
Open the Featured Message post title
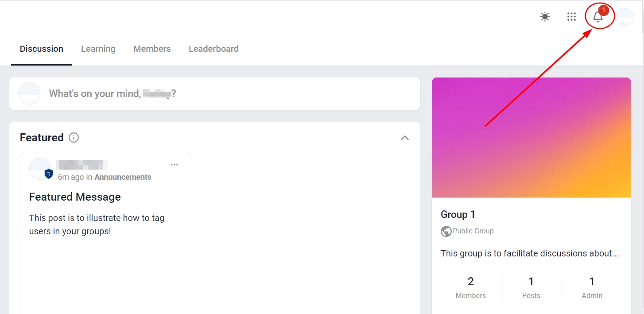tap(75, 197)
